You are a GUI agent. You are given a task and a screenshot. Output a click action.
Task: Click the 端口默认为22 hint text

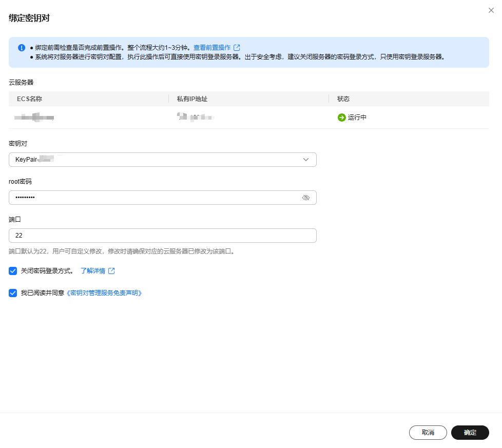point(122,251)
